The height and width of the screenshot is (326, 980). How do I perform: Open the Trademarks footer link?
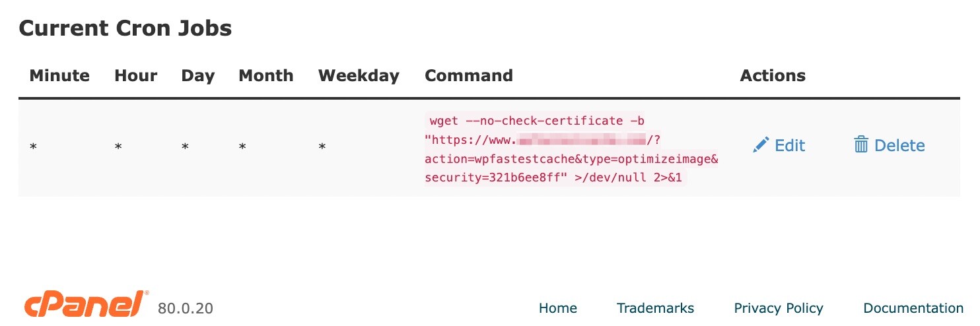coord(655,308)
